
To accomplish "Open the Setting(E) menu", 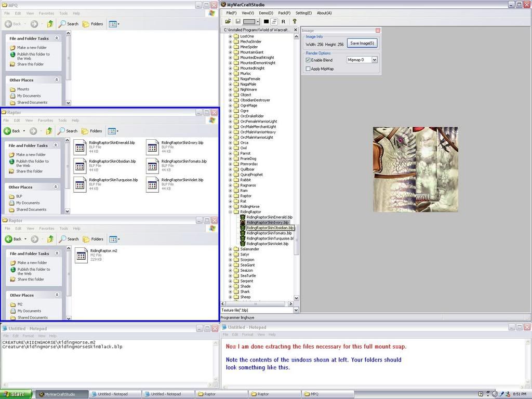I will coord(303,13).
